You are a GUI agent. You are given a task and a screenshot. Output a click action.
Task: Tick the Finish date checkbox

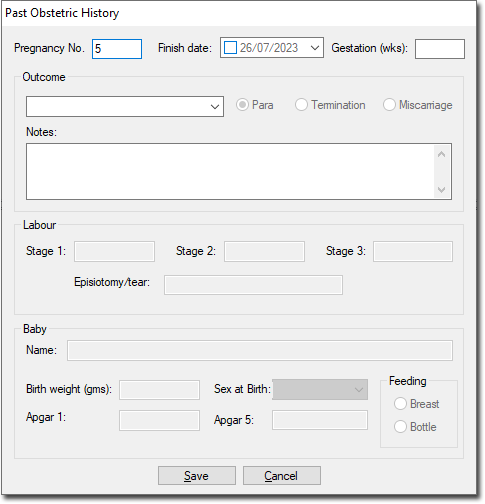pyautogui.click(x=230, y=48)
